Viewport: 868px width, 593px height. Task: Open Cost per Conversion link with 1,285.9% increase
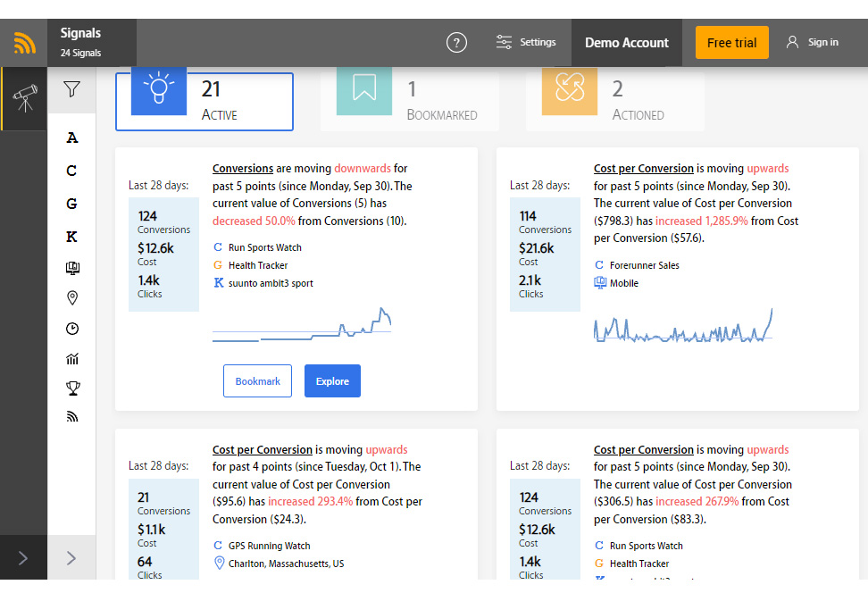coord(643,168)
